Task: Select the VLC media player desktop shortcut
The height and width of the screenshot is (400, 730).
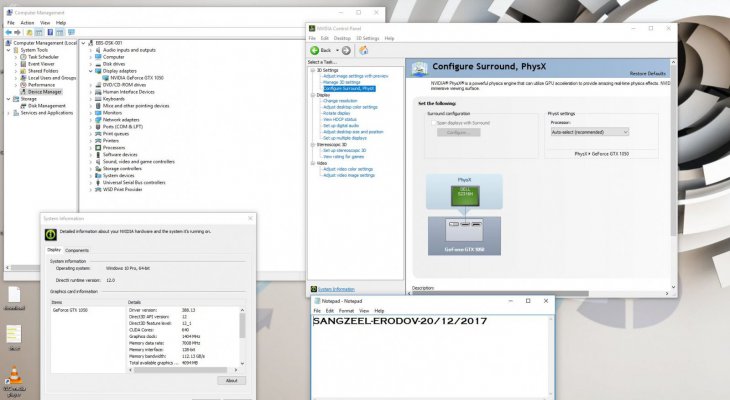Action: point(14,380)
